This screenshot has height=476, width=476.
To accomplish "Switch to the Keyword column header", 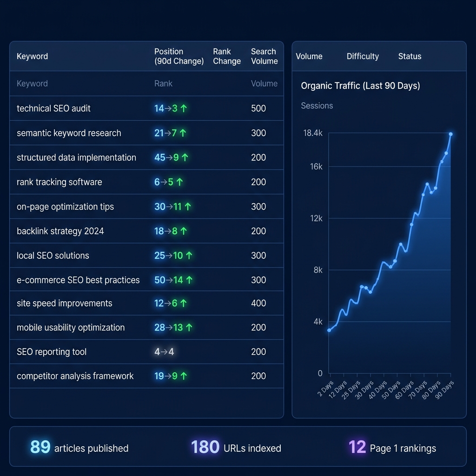I will click(32, 56).
